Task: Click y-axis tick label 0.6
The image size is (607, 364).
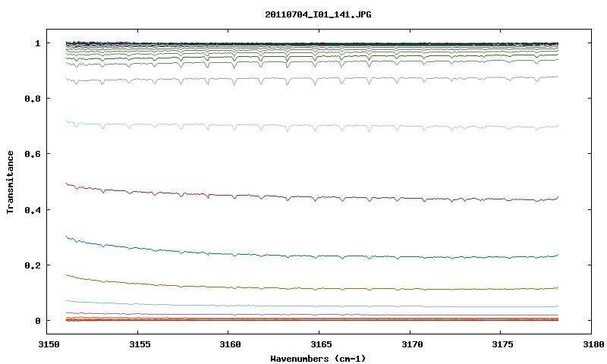Action: (33, 154)
